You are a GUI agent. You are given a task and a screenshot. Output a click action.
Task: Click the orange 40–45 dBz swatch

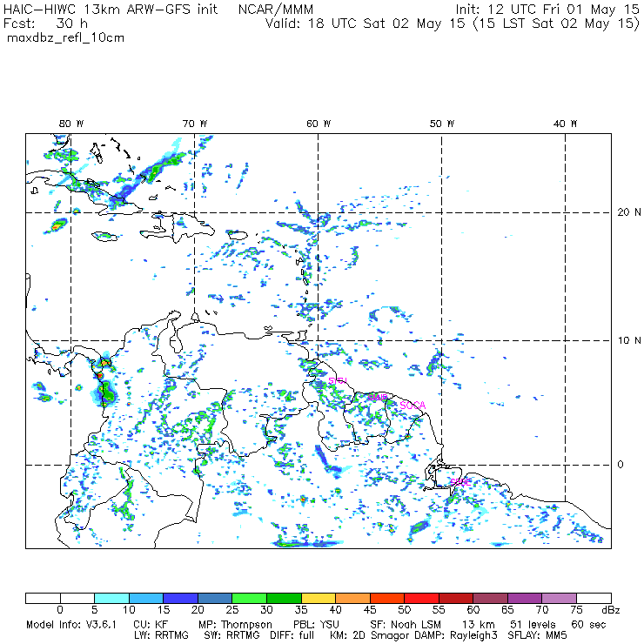tap(352, 598)
